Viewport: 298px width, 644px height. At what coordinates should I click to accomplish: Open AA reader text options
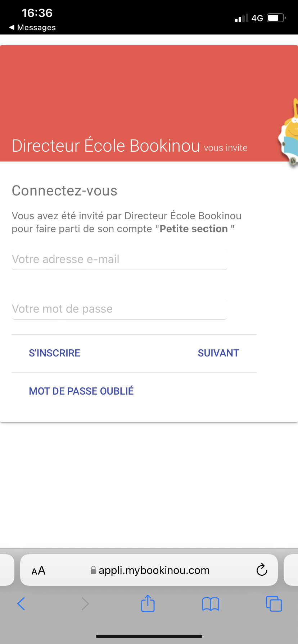point(39,570)
